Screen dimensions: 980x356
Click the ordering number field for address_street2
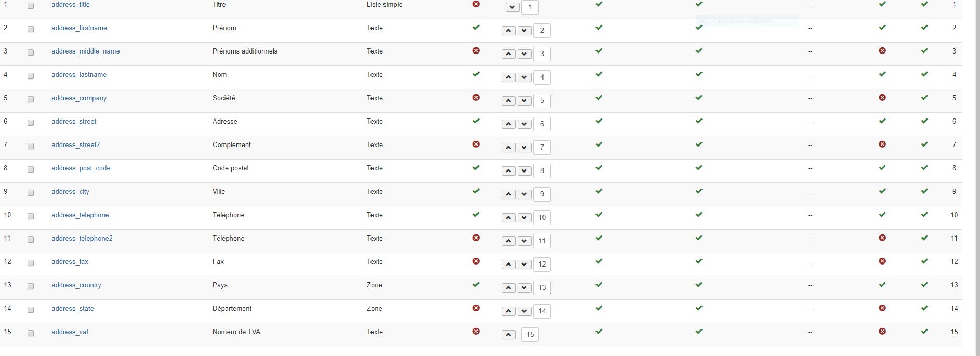pyautogui.click(x=542, y=148)
